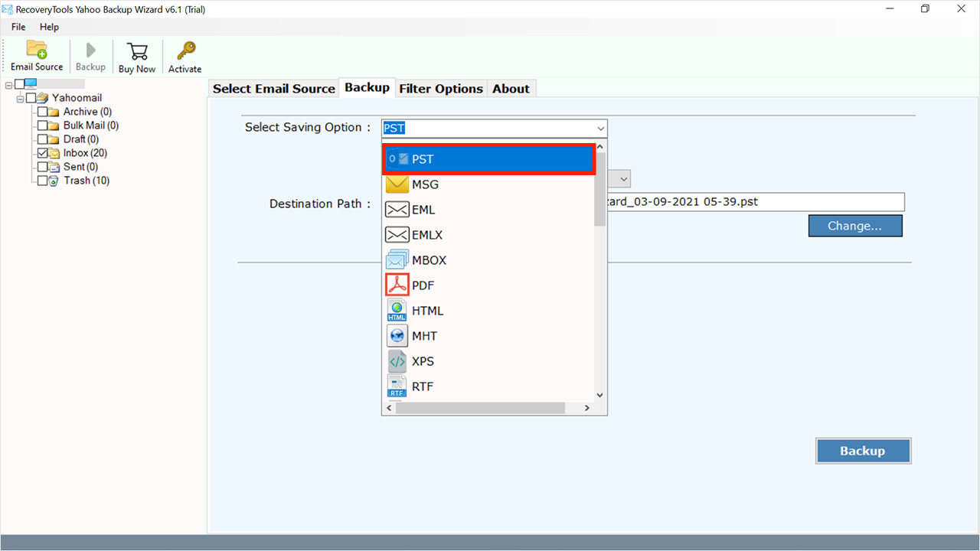980x551 pixels.
Task: Click the PDF Acrobat icon
Action: click(397, 285)
